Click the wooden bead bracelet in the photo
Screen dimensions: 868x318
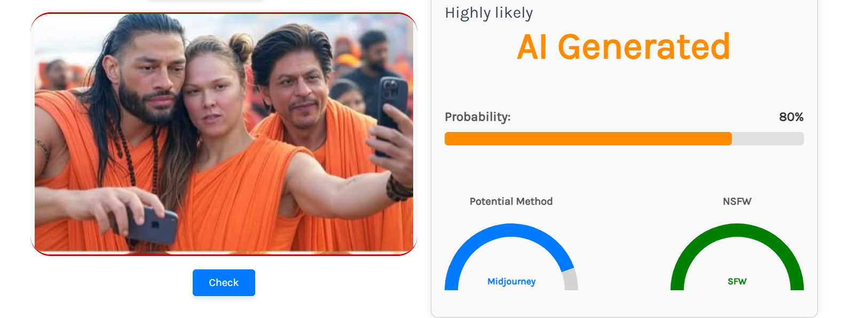(x=399, y=187)
